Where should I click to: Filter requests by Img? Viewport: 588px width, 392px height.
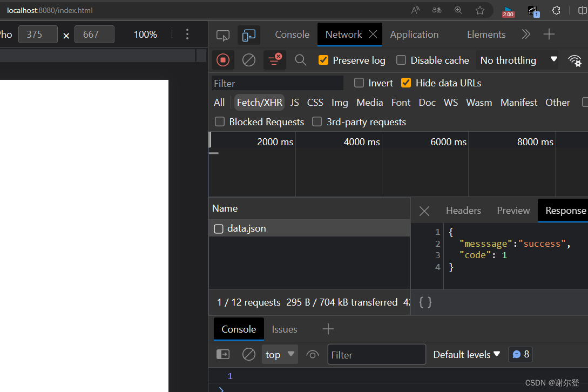pos(340,103)
